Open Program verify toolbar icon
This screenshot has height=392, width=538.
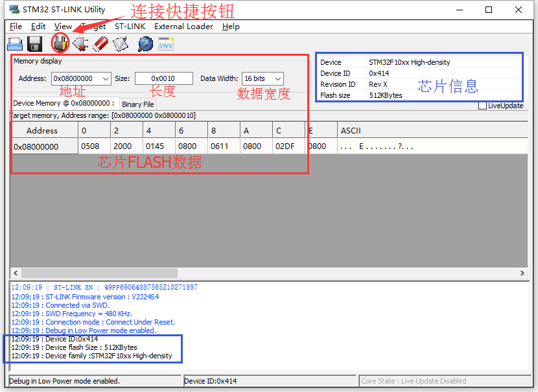point(121,44)
